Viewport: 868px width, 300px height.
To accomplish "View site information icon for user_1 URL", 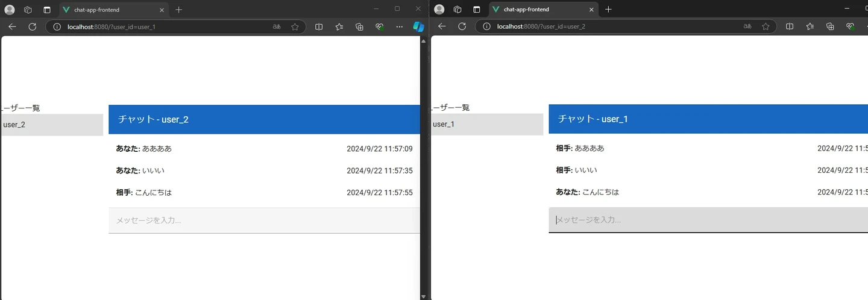I will coord(57,27).
